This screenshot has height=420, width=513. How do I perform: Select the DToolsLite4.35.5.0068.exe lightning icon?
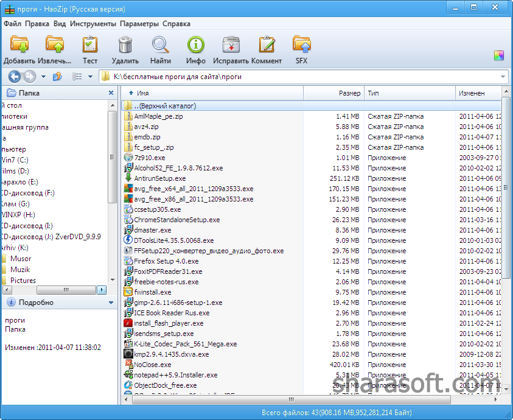tap(128, 240)
